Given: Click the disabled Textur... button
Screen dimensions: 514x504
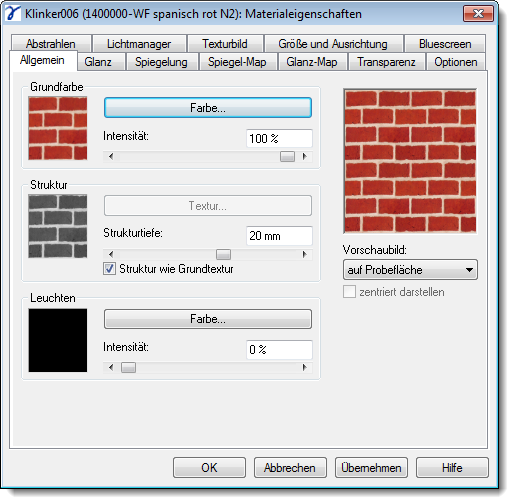Looking at the screenshot, I should pyautogui.click(x=208, y=206).
